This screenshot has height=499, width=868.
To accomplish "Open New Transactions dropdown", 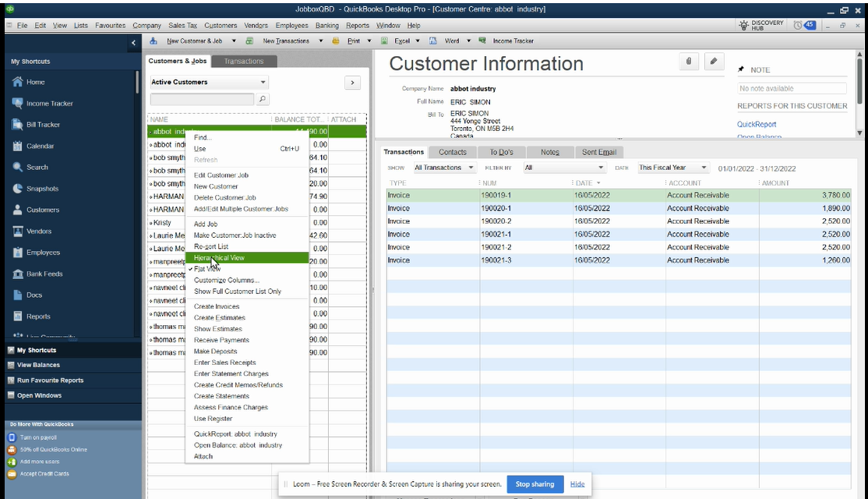I will coord(320,41).
